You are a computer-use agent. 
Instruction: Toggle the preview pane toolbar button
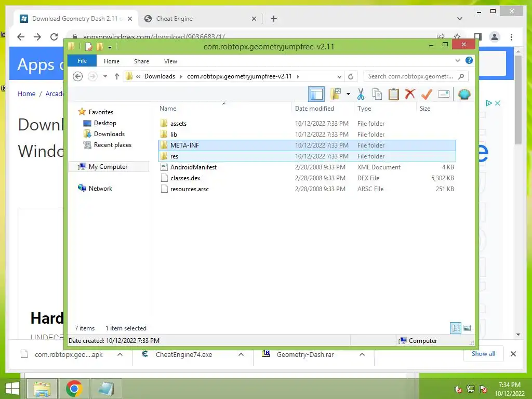pos(316,95)
